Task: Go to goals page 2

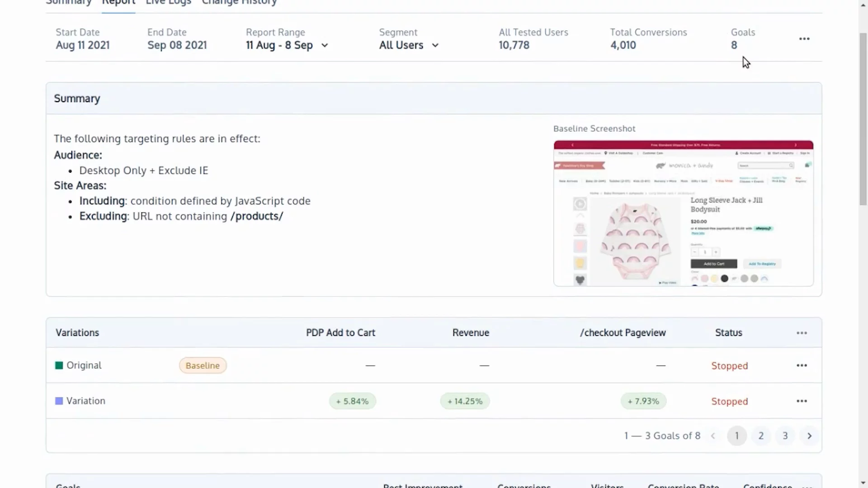Action: [761, 436]
